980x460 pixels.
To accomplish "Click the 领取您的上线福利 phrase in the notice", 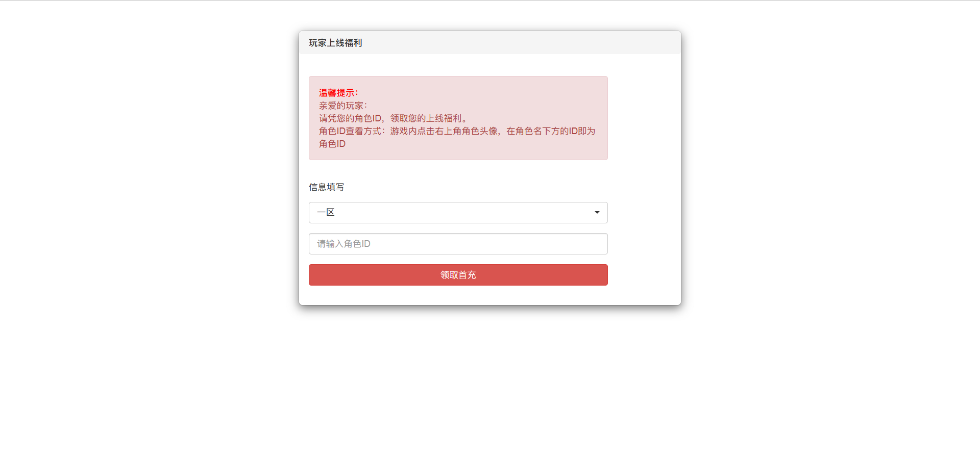I will (428, 118).
